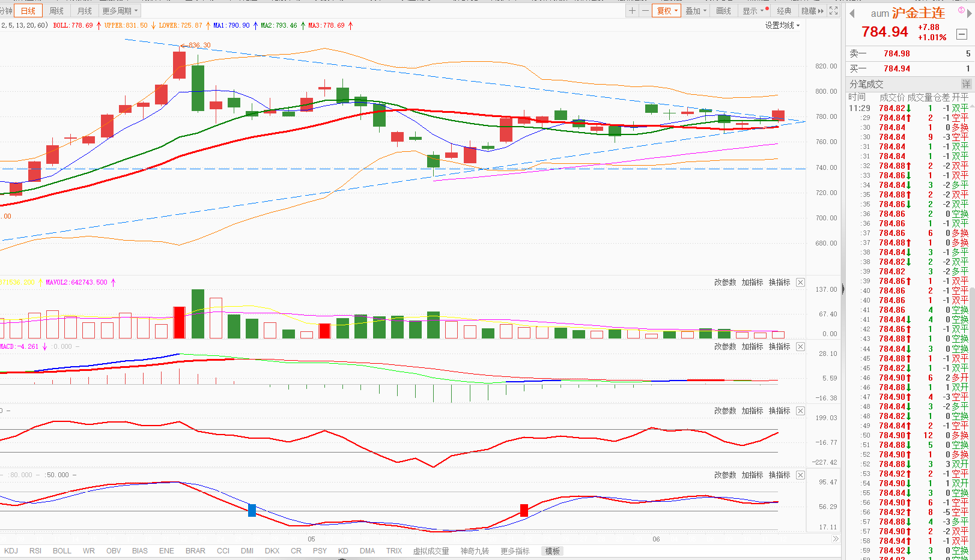Open 详 details of 分笔成交
The width and height of the screenshot is (975, 560).
coord(966,84)
